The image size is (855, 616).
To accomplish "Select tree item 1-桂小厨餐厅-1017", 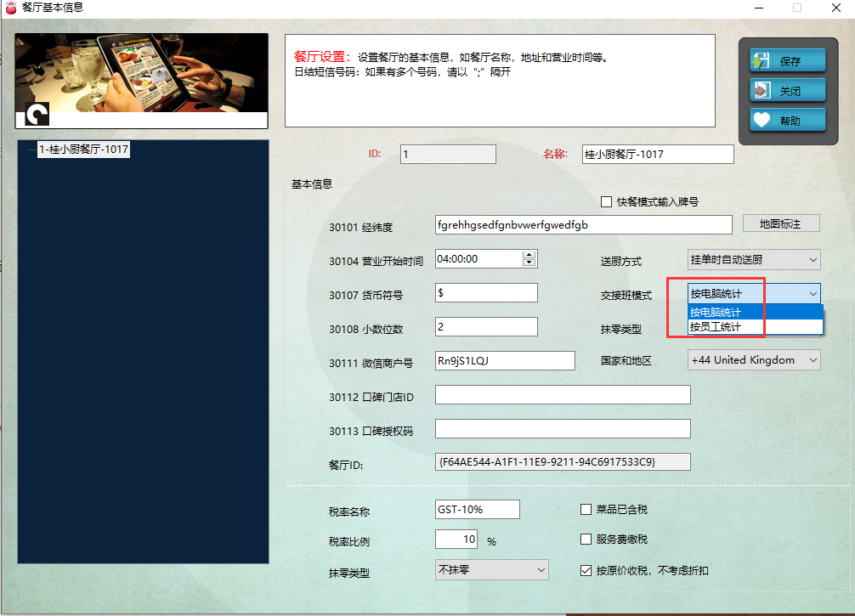I will [x=83, y=149].
